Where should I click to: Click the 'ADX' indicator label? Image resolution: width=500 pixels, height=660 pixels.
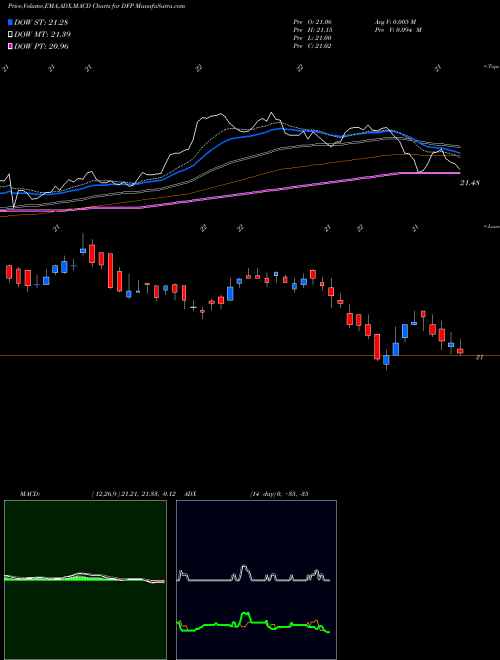[x=191, y=493]
